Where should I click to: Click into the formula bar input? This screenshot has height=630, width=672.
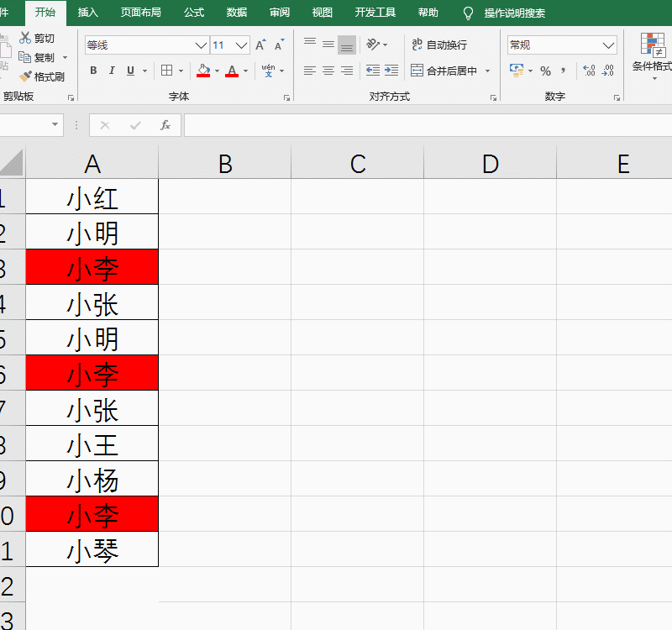tap(428, 125)
